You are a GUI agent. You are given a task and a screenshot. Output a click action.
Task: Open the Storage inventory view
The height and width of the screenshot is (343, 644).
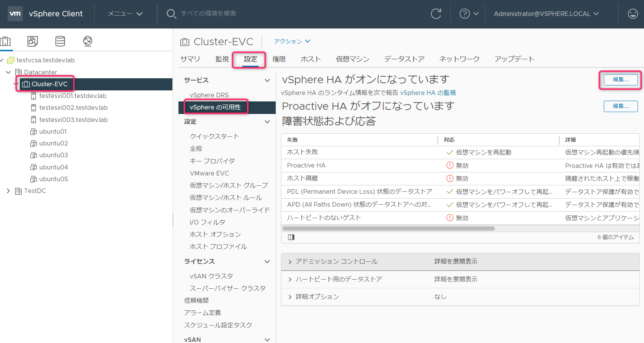click(60, 41)
